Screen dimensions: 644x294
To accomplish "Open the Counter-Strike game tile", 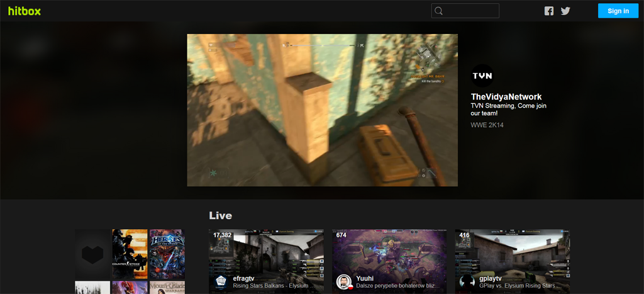I will pos(130,254).
